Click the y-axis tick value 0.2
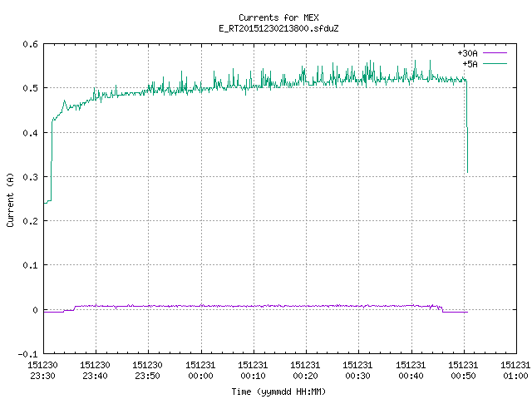 pyautogui.click(x=30, y=221)
